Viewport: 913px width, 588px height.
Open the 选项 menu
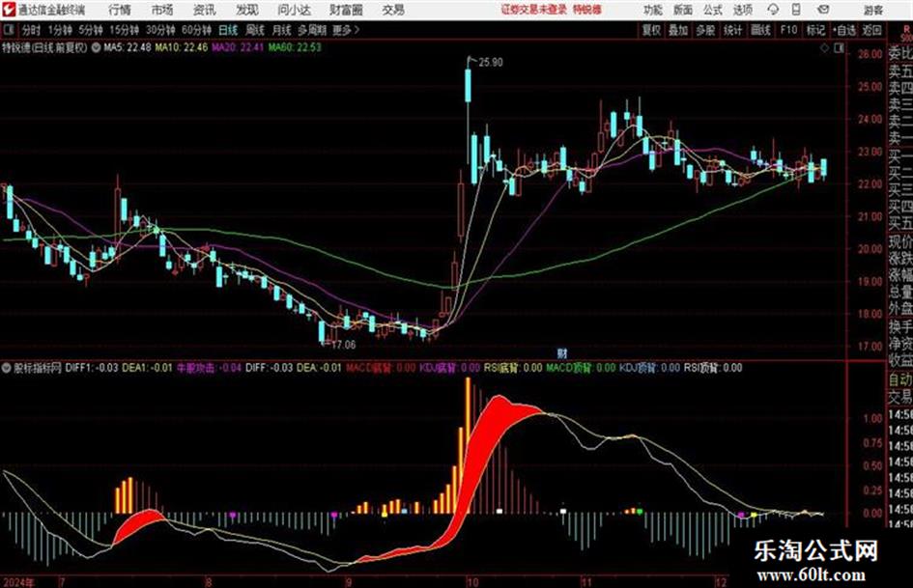743,10
